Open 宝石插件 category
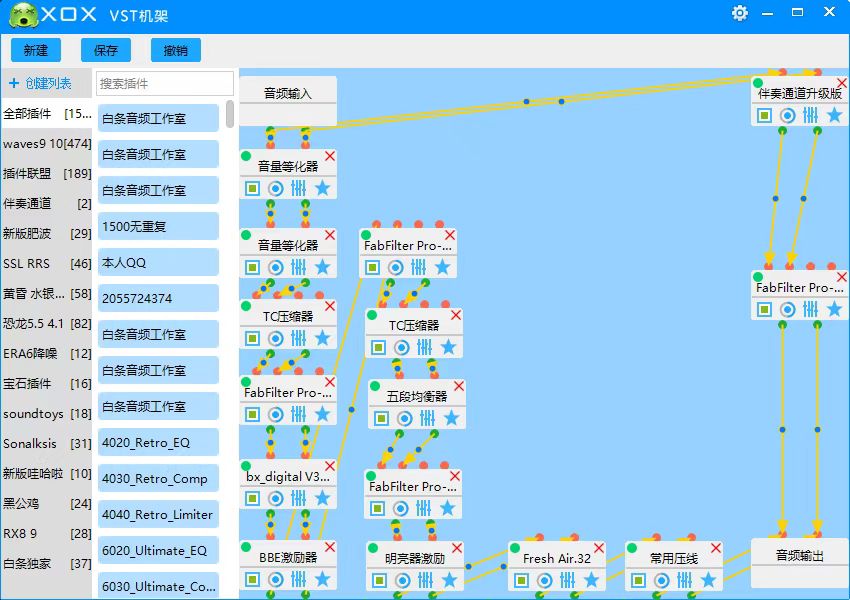 [x=47, y=384]
